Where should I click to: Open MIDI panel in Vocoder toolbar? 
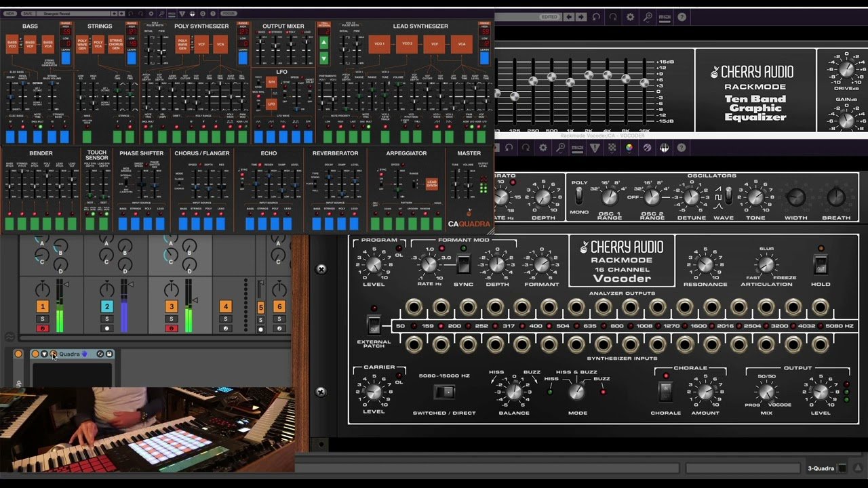coord(577,147)
